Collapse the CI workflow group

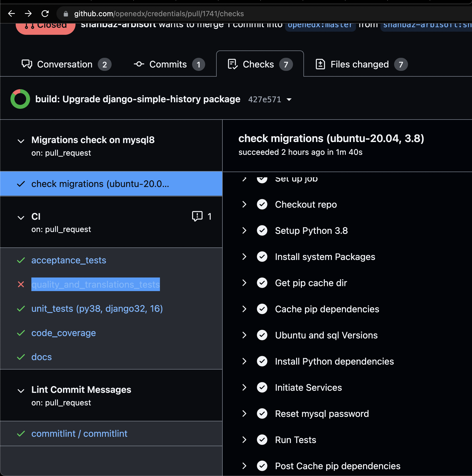(x=21, y=218)
